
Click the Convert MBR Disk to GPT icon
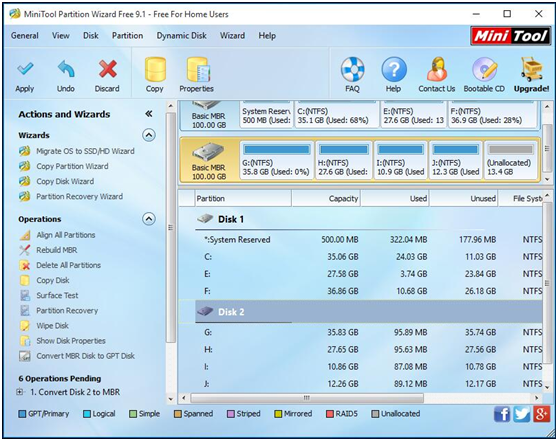[x=25, y=356]
